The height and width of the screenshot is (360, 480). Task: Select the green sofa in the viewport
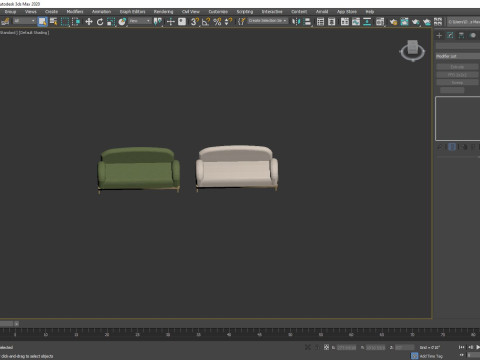click(139, 169)
